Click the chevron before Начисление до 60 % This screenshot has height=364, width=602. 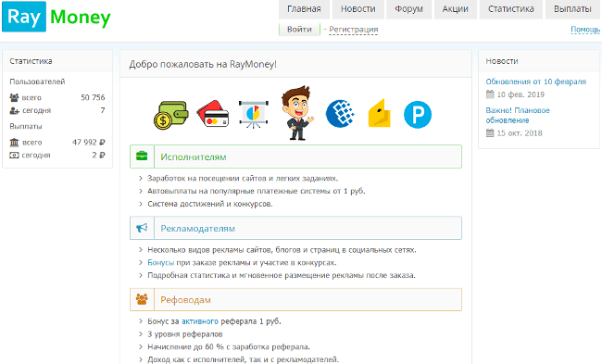(141, 346)
